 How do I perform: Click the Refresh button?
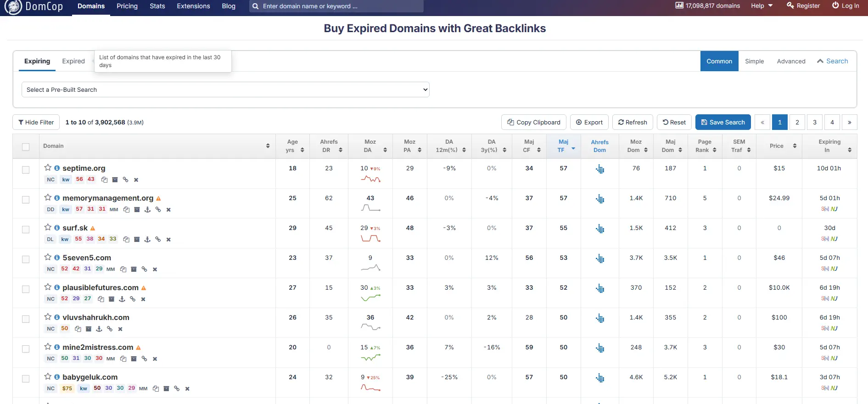coord(633,122)
